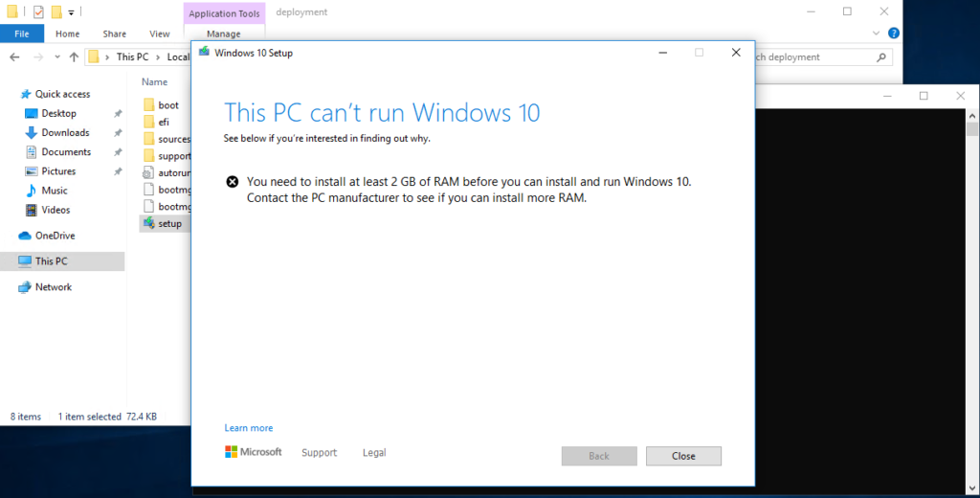The width and height of the screenshot is (980, 498).
Task: Click the Microsoft logo in Setup footer
Action: click(x=253, y=452)
